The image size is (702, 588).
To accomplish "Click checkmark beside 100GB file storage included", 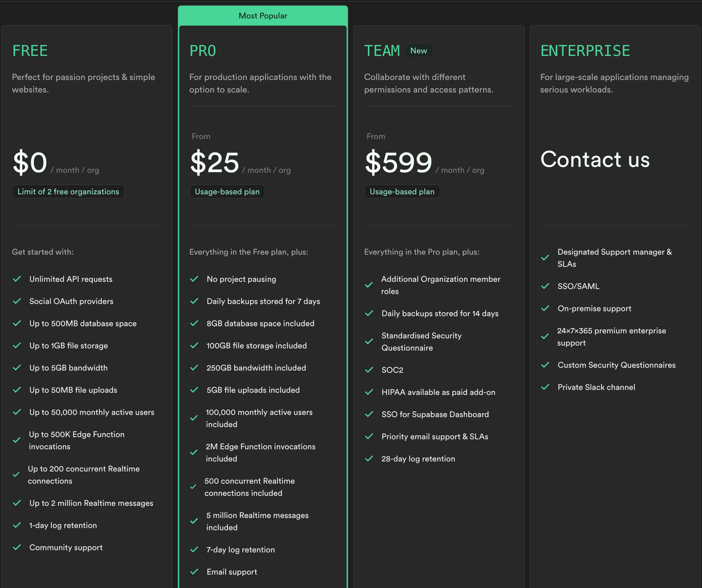I will click(x=194, y=346).
